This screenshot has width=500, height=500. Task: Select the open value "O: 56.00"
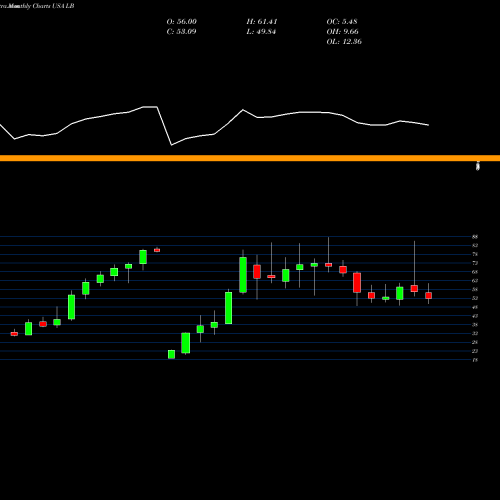click(182, 22)
